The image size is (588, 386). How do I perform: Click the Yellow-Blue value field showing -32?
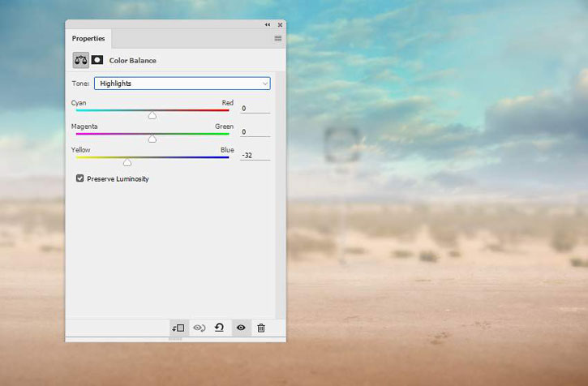pos(255,156)
